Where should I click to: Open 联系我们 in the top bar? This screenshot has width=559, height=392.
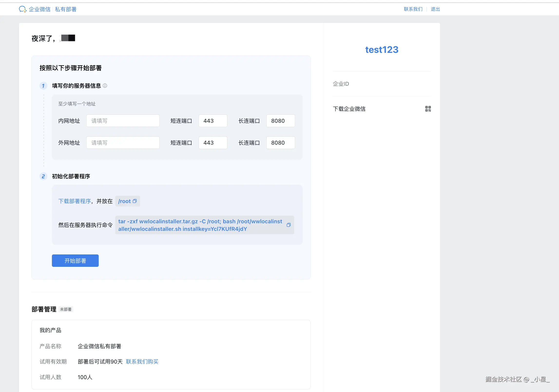[x=413, y=9]
